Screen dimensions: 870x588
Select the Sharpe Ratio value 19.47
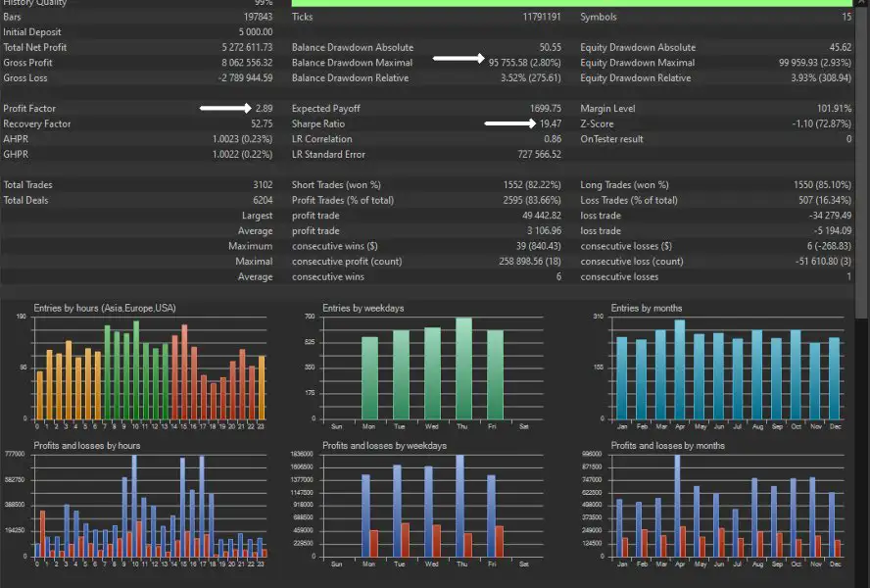[550, 124]
